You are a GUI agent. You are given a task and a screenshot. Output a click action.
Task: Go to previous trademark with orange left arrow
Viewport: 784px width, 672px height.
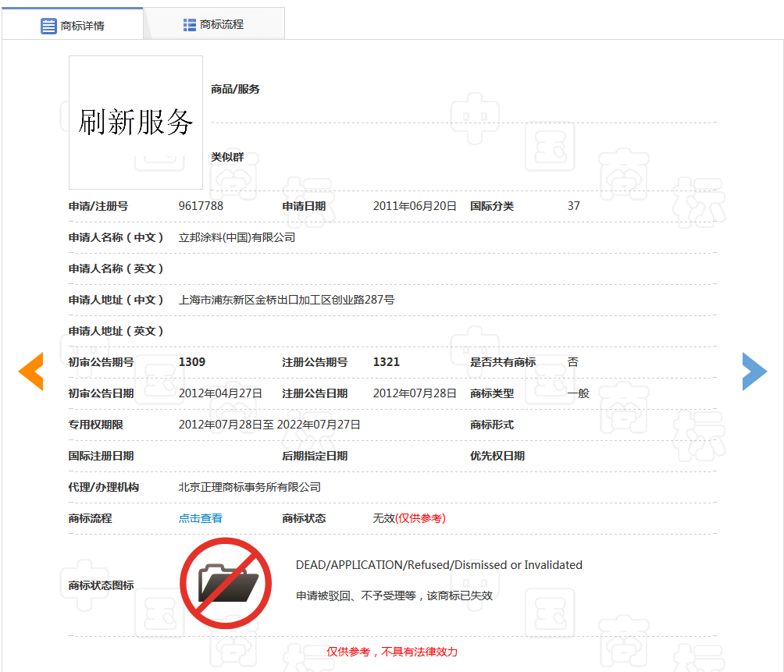[x=31, y=372]
